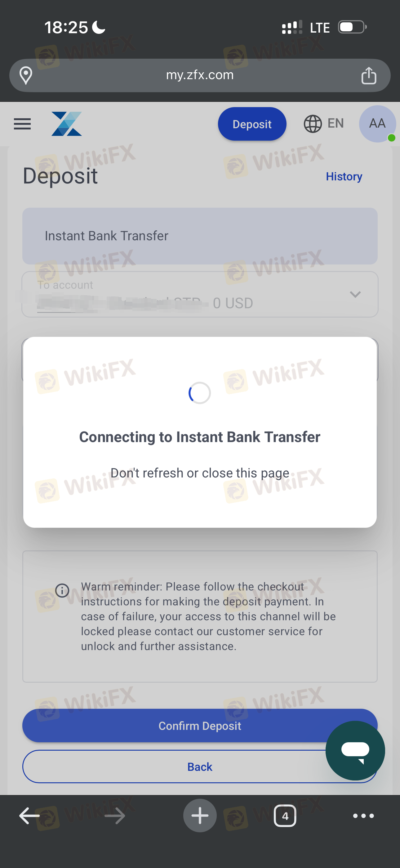
Task: Open deposit History link
Action: 344,176
